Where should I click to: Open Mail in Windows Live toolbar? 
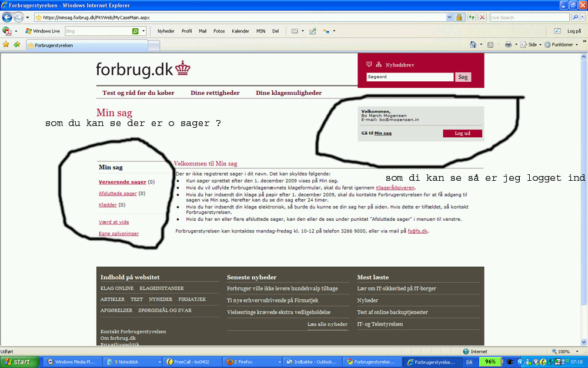pos(202,31)
